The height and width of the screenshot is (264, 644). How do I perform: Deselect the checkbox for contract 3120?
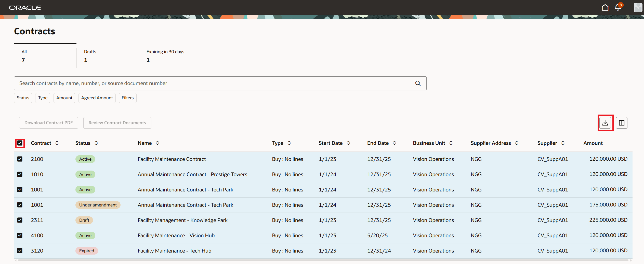coord(20,251)
